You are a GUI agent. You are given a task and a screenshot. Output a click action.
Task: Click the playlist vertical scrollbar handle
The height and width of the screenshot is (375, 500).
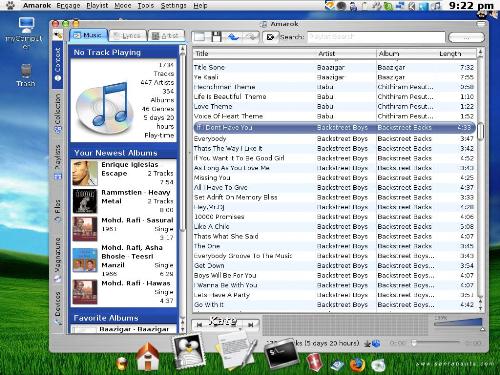pos(480,131)
